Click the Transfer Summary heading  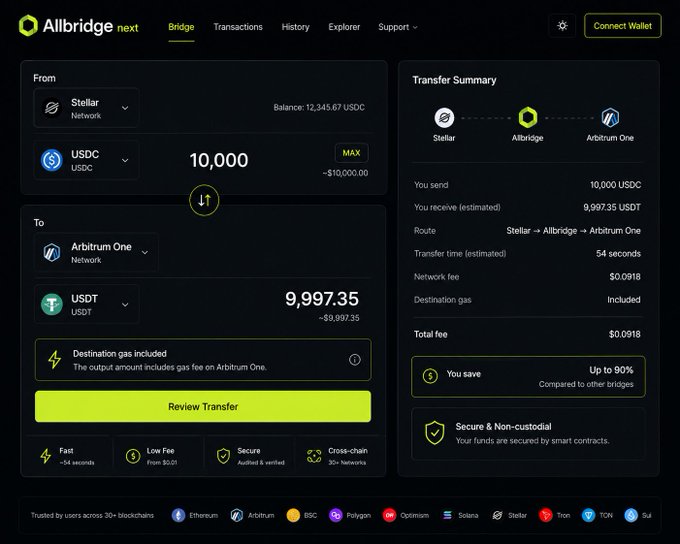click(454, 80)
